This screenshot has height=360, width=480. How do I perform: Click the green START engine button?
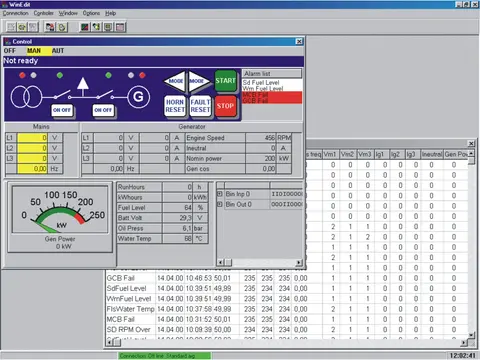(x=225, y=81)
